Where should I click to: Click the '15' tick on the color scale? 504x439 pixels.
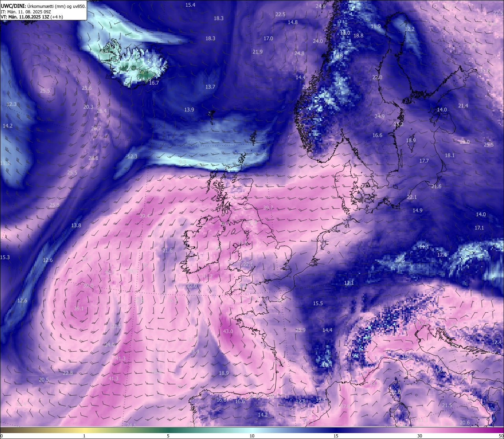pyautogui.click(x=336, y=436)
